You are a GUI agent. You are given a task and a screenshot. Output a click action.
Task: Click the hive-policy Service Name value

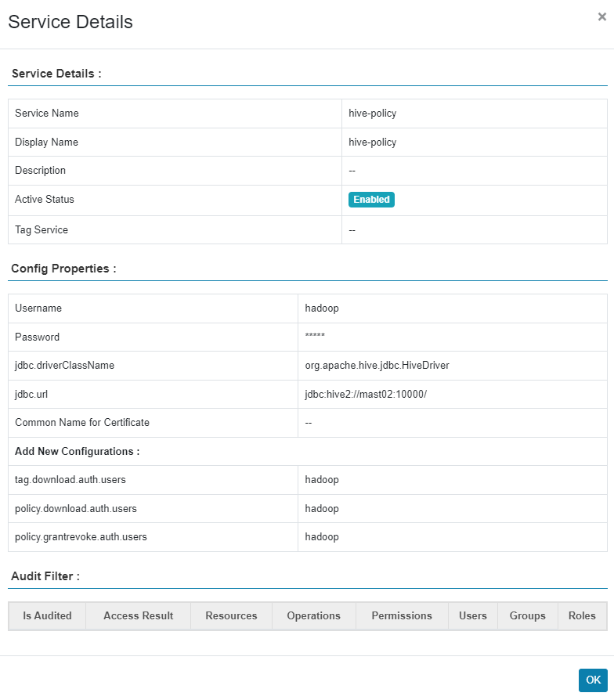pyautogui.click(x=373, y=114)
